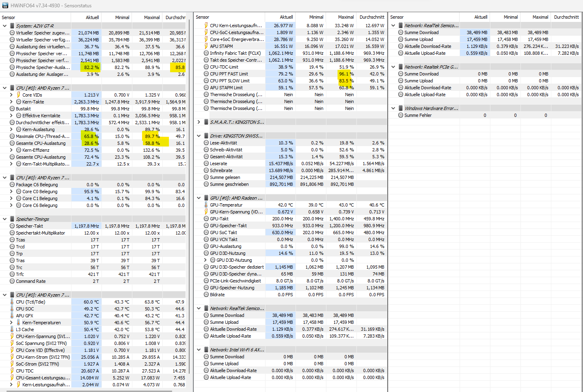The height and width of the screenshot is (392, 583).
Task: Click the circle icon beside Tcas
Action: click(x=12, y=240)
